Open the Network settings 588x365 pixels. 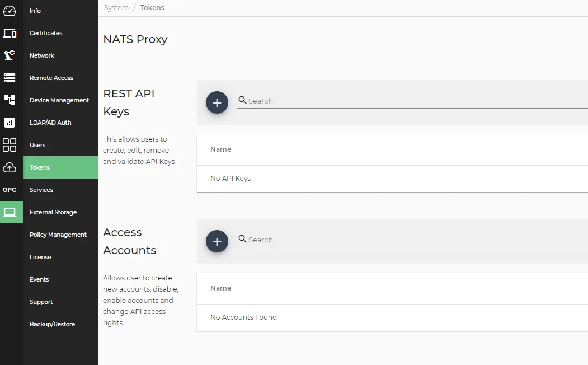point(60,55)
